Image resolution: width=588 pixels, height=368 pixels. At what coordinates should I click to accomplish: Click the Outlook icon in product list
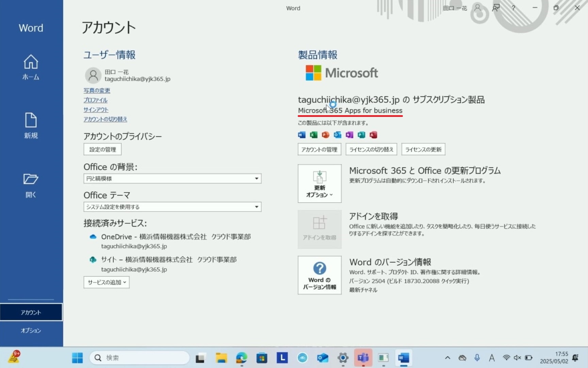click(337, 135)
